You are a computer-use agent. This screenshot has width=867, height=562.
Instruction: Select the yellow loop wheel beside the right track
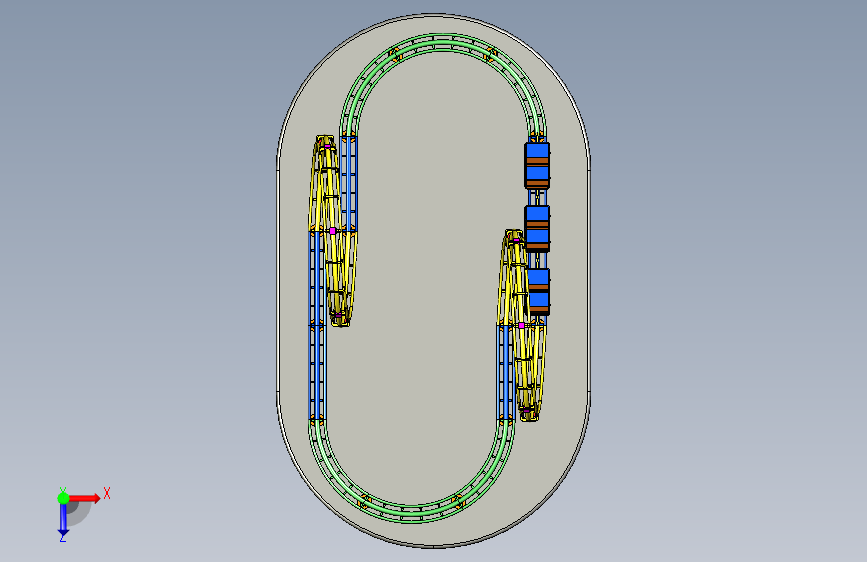pos(521,325)
